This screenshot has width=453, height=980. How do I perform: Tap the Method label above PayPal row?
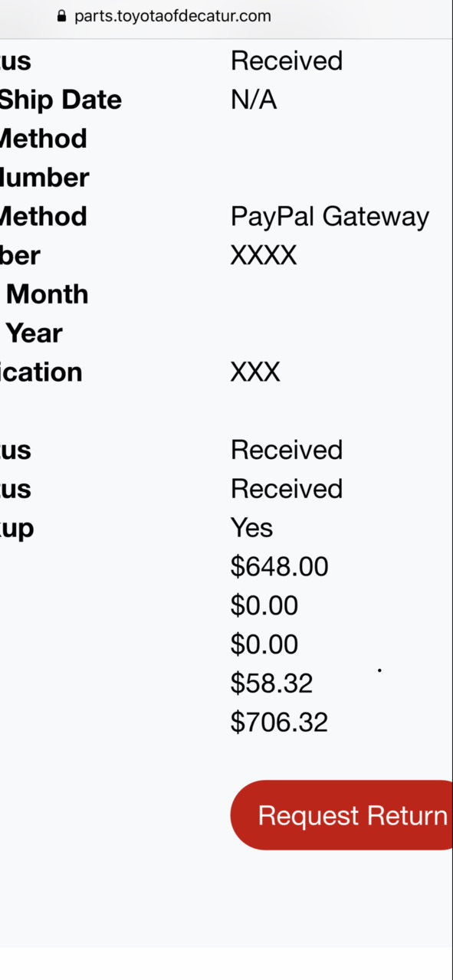tap(43, 139)
